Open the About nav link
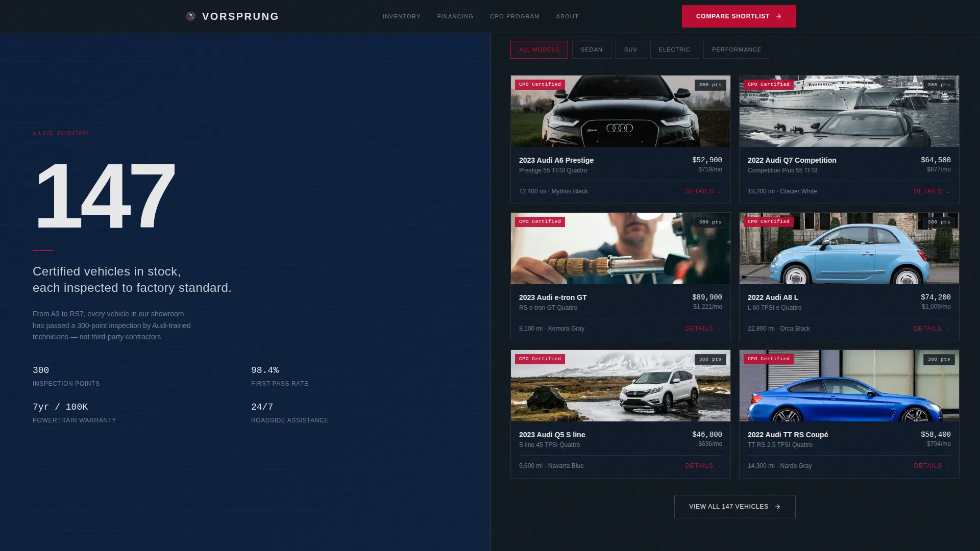980x551 pixels. click(x=567, y=16)
